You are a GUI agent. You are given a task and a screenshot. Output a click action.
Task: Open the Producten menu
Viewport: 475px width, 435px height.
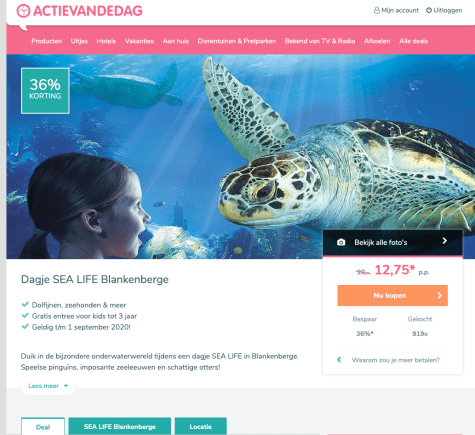point(47,41)
